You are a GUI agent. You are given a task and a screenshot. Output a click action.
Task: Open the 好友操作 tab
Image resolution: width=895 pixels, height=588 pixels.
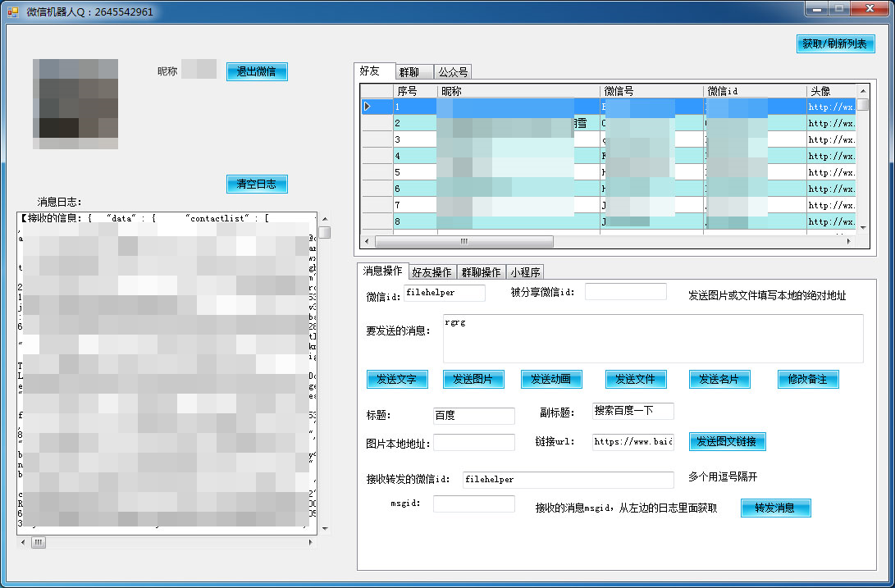click(x=432, y=271)
